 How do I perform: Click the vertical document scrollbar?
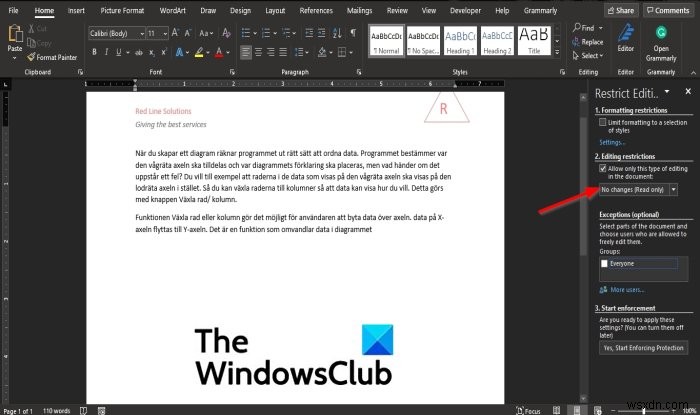point(583,185)
